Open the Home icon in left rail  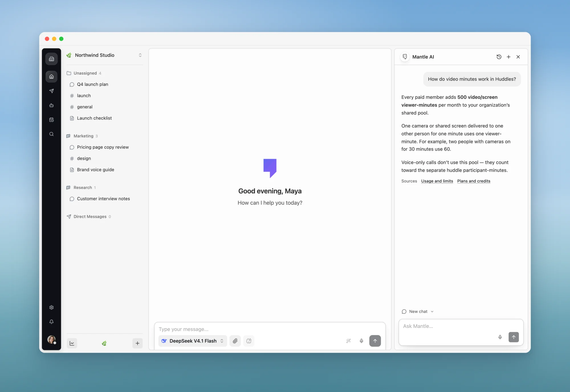52,77
